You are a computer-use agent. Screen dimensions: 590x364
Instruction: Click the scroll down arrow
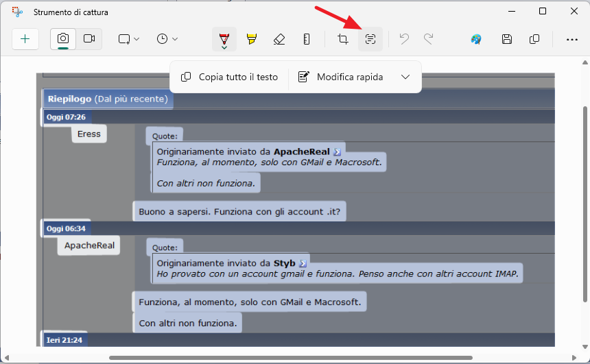[585, 347]
